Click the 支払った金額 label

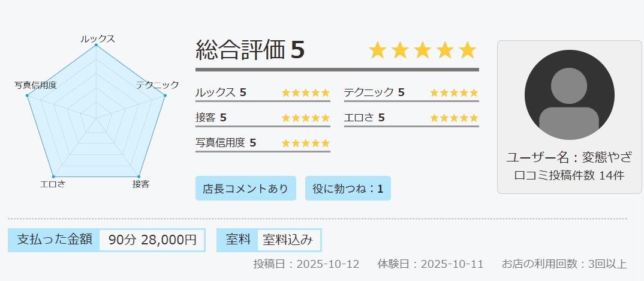(55, 240)
